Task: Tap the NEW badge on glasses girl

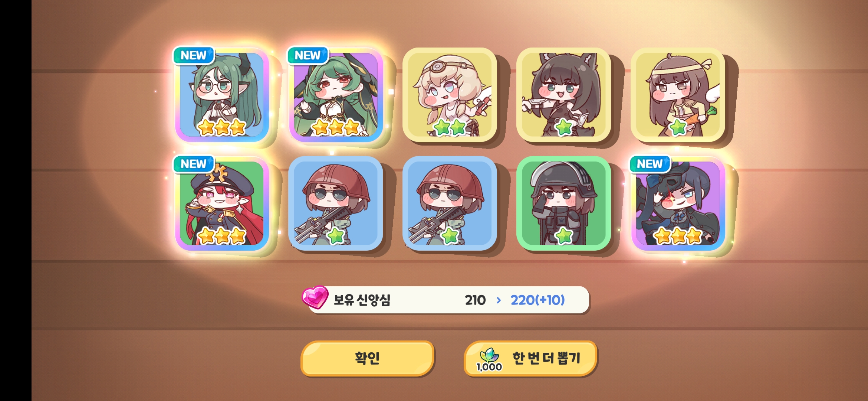Action: [x=194, y=55]
